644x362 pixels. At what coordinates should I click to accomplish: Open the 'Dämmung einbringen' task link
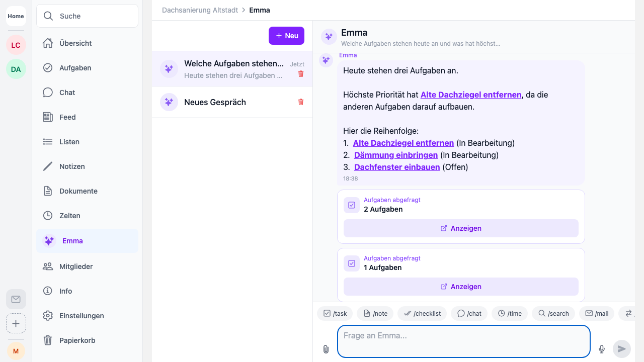[396, 155]
